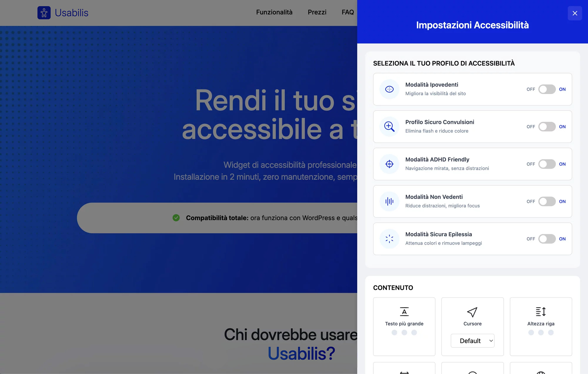This screenshot has width=588, height=374.
Task: Toggle the Modalità Sicura Epilessia switch
Action: pyautogui.click(x=547, y=239)
